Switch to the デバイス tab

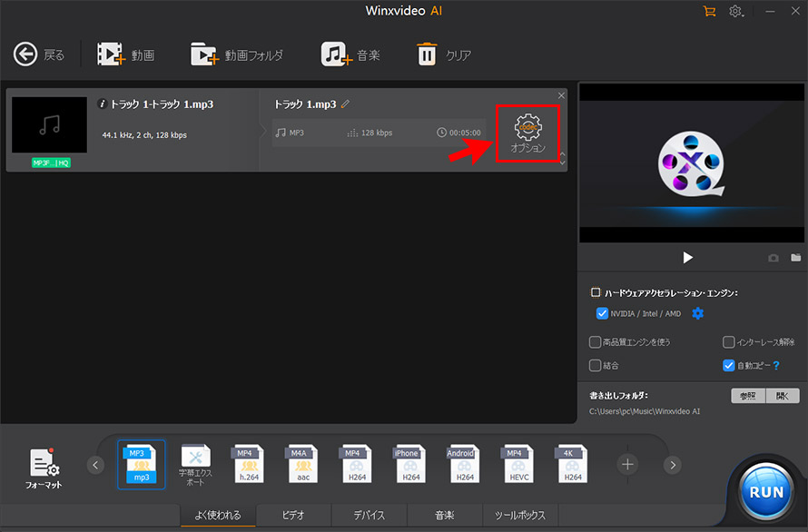tap(369, 515)
